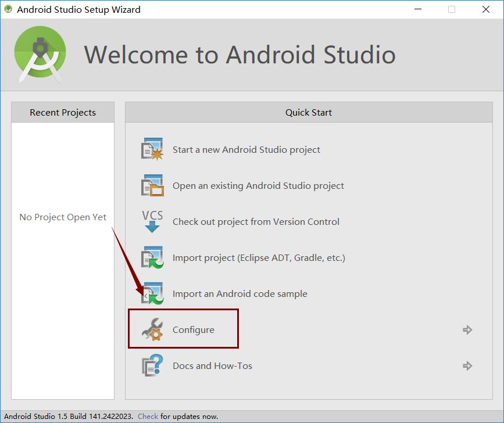This screenshot has width=504, height=423.
Task: Click the Android Studio logo in header
Action: pos(40,54)
